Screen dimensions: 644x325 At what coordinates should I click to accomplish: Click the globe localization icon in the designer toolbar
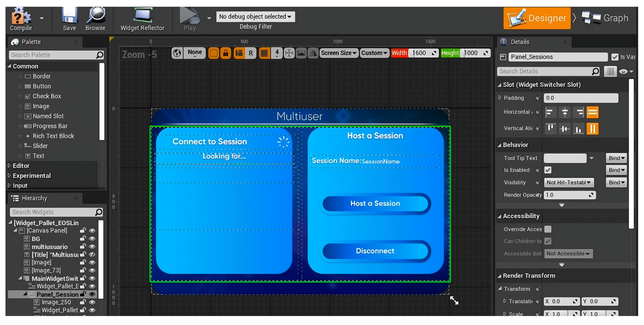pyautogui.click(x=177, y=53)
